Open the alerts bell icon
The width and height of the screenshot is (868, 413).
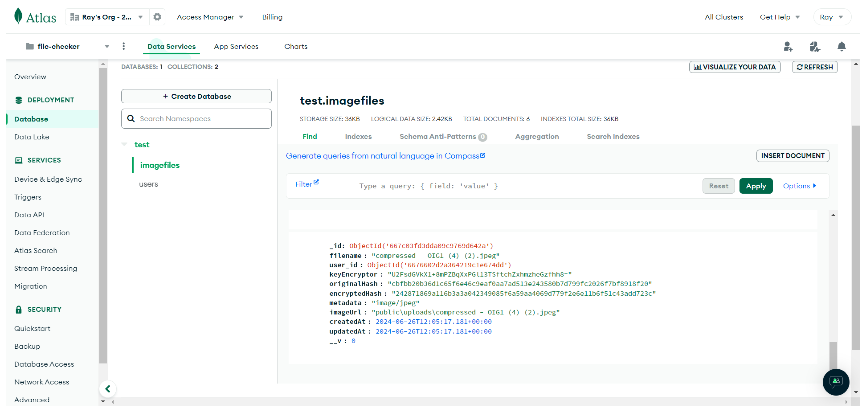[841, 47]
